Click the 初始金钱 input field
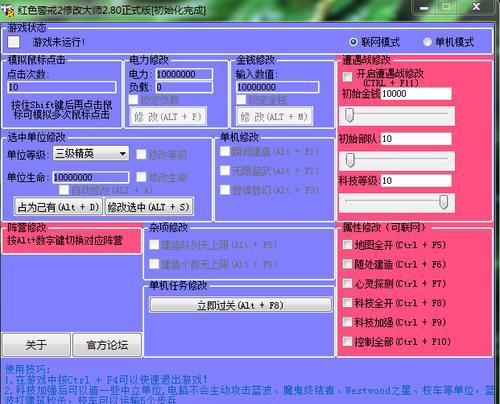The image size is (500, 404). [x=416, y=94]
